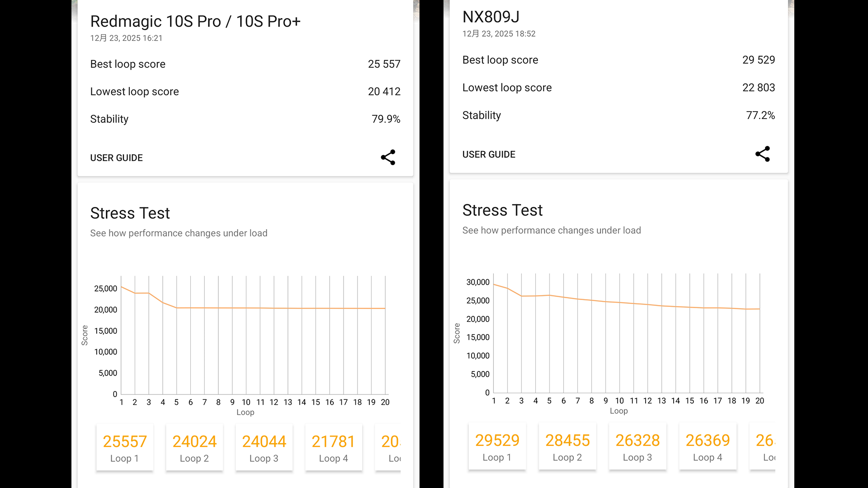Click share icon on Redmagic 10S Pro card

[388, 157]
